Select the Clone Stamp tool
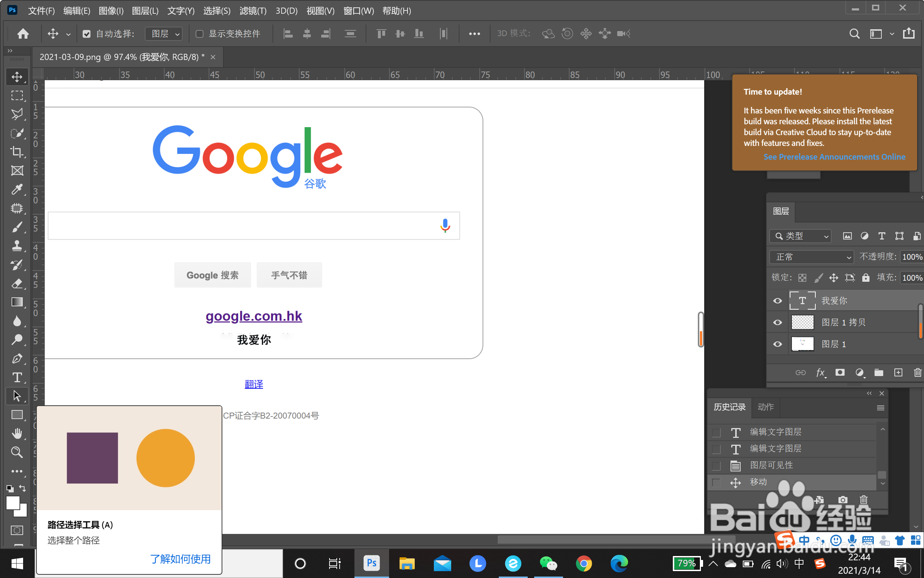 [x=17, y=246]
